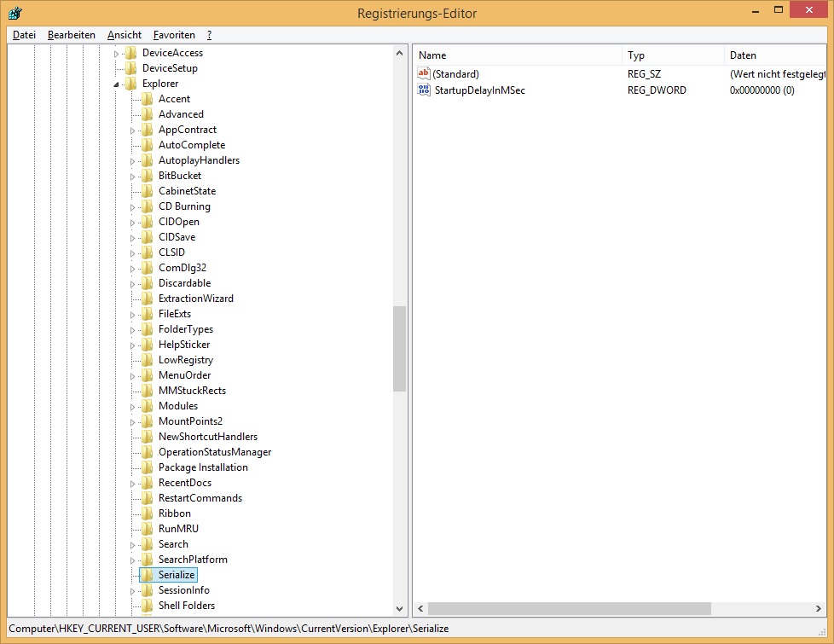The image size is (834, 644).
Task: Click the values pane scroll right arrow
Action: [819, 608]
